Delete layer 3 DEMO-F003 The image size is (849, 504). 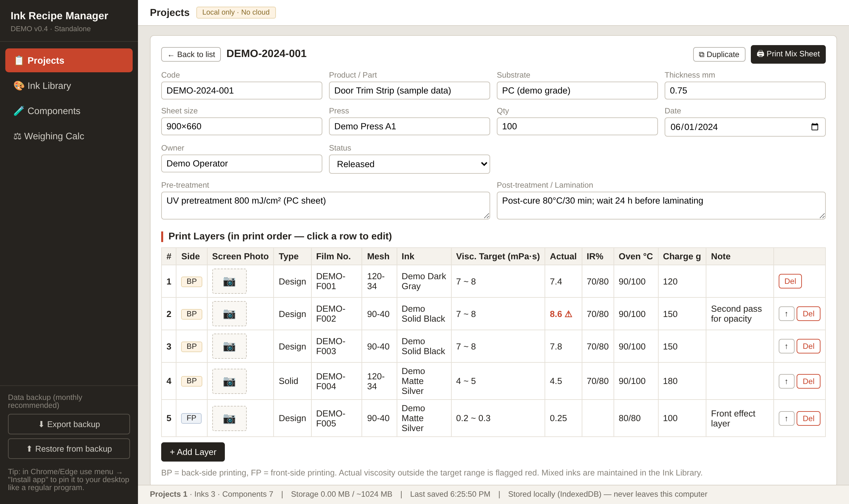pyautogui.click(x=808, y=346)
